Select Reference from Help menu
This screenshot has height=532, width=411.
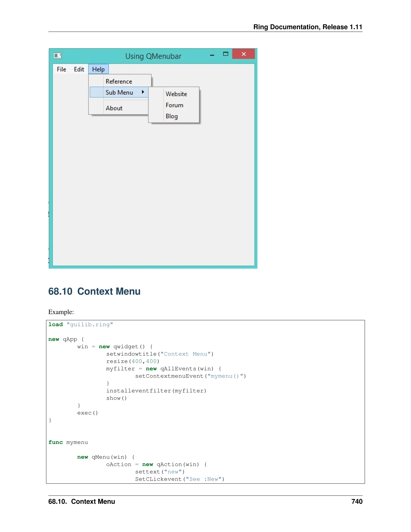[119, 81]
